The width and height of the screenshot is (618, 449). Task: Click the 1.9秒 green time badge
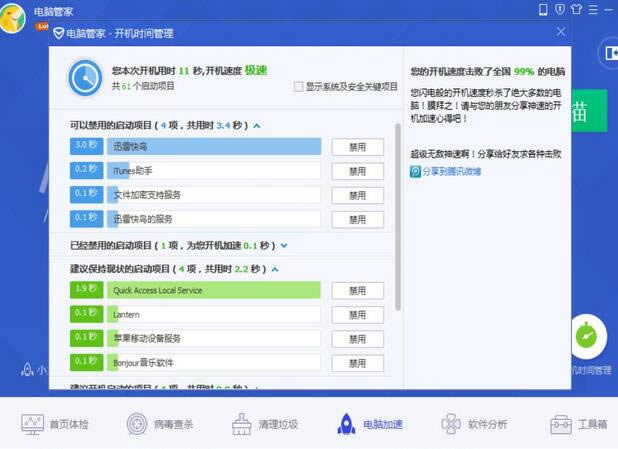(87, 289)
